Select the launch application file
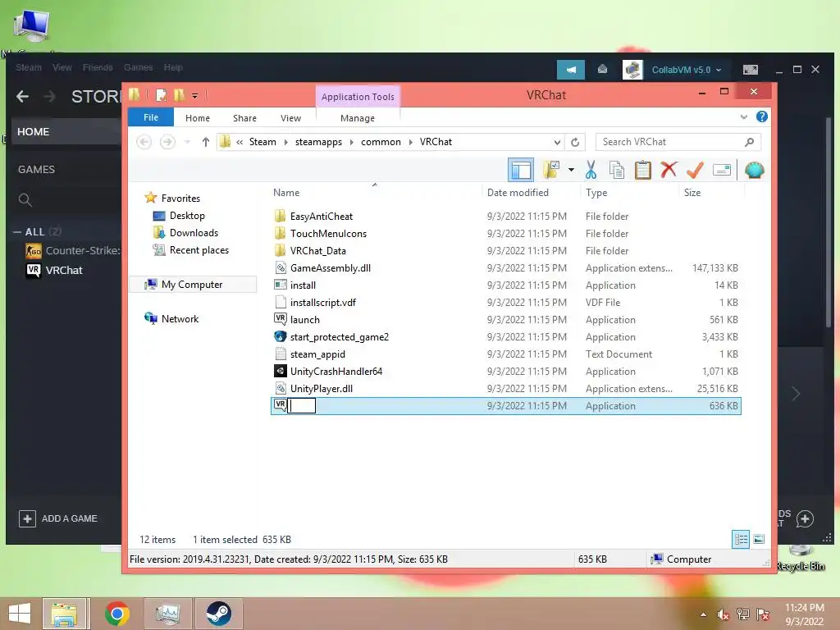The height and width of the screenshot is (630, 840). pos(305,320)
